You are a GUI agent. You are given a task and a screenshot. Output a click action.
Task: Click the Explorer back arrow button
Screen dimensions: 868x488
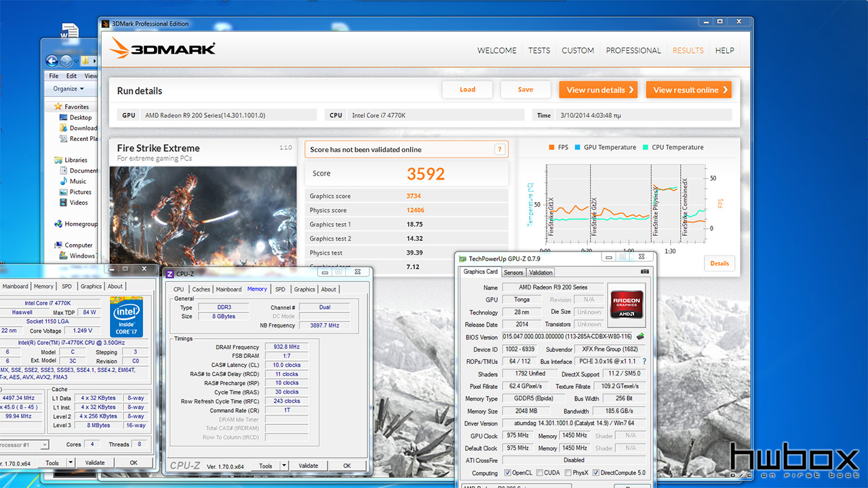click(52, 61)
